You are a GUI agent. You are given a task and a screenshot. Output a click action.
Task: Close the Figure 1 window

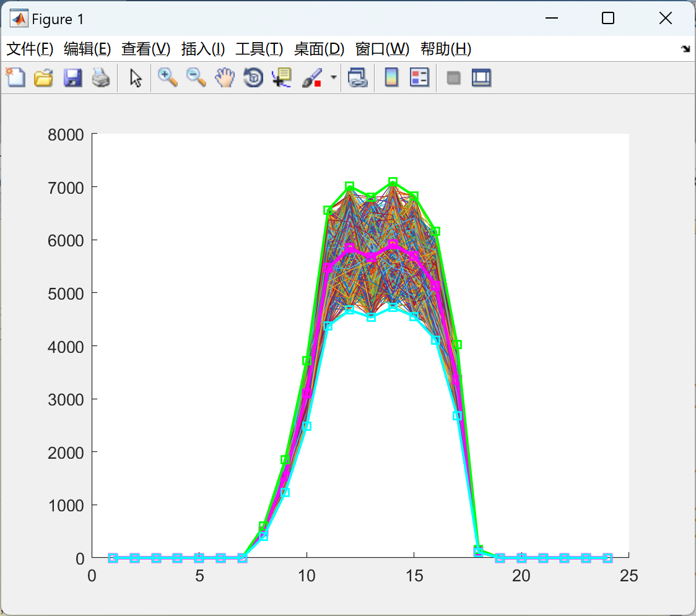(x=666, y=18)
